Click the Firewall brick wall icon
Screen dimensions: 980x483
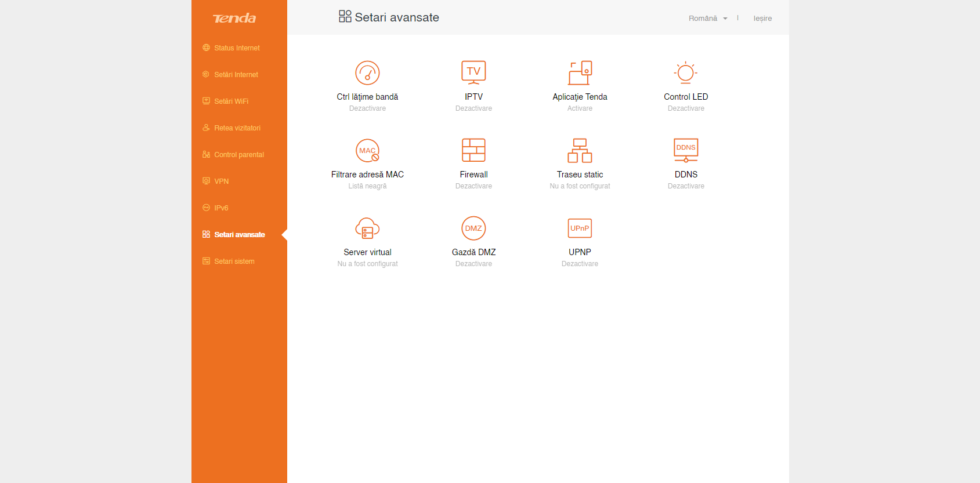(x=473, y=151)
